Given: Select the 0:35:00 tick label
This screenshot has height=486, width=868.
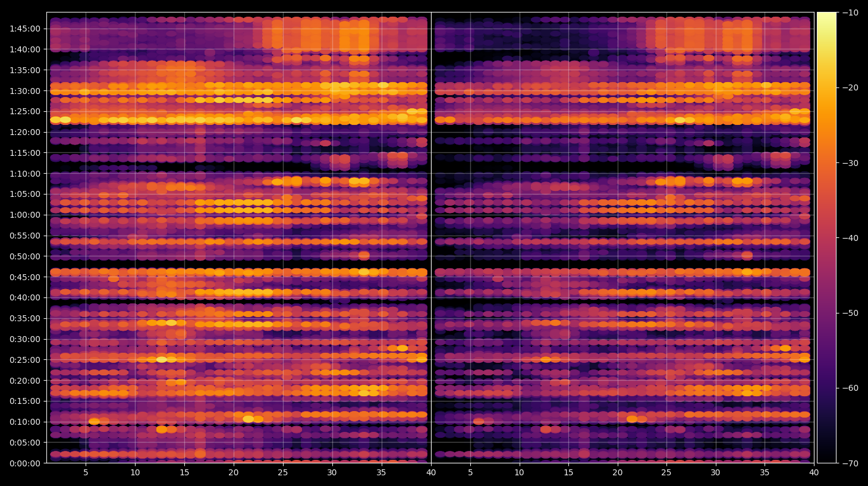Looking at the screenshot, I should [25, 318].
